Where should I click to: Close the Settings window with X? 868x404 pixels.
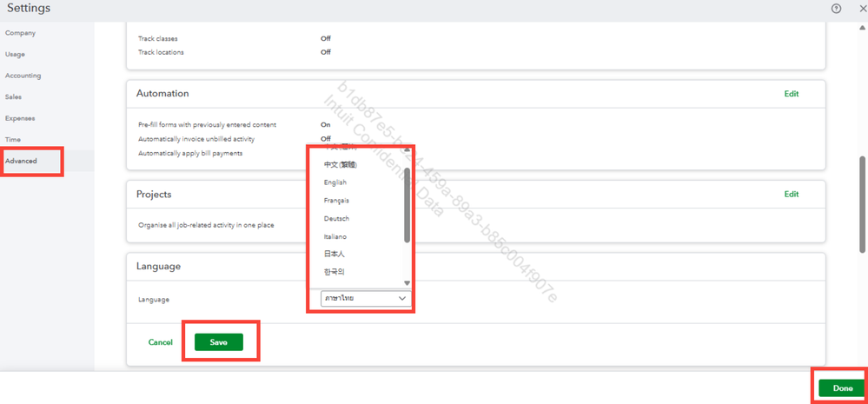point(861,9)
